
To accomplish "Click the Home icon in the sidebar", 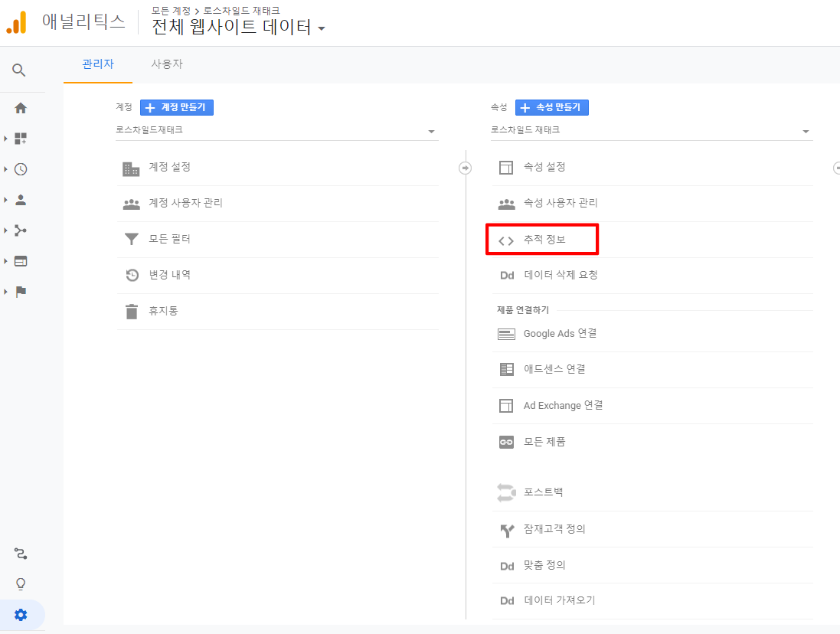I will coord(21,107).
